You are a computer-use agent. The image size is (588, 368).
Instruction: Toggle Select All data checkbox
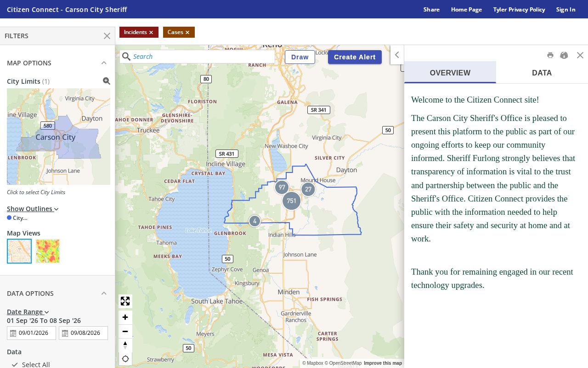[x=15, y=364]
